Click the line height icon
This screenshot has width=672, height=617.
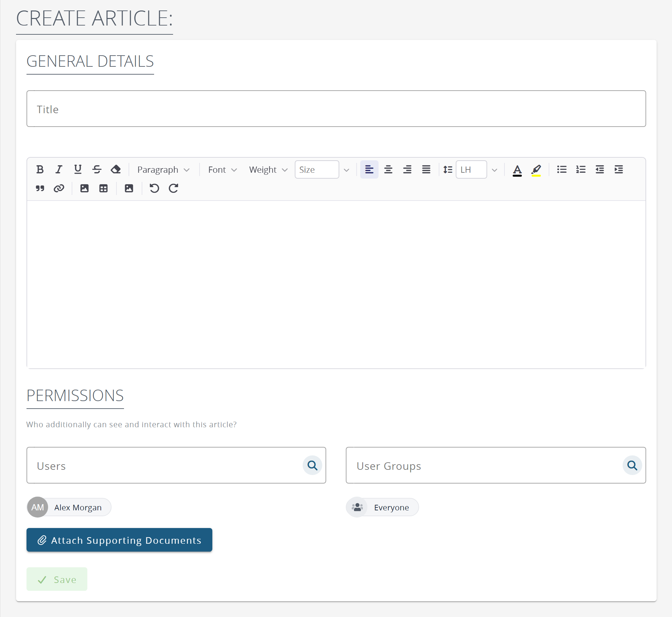448,169
